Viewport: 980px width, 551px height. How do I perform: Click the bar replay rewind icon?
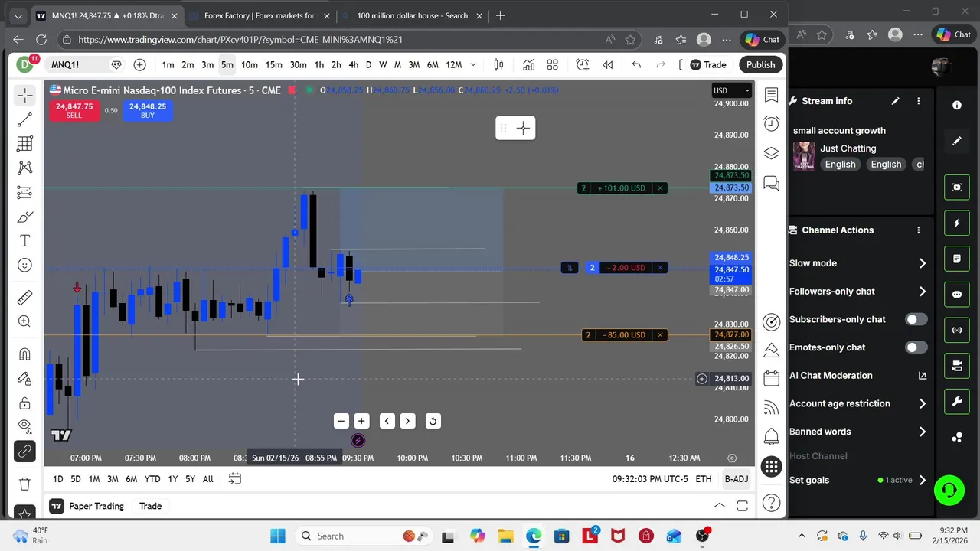point(607,65)
